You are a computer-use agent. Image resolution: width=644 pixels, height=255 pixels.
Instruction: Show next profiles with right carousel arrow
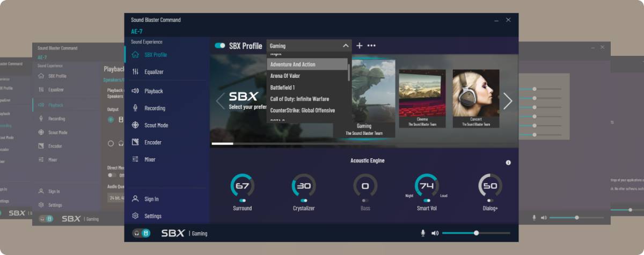pos(508,100)
